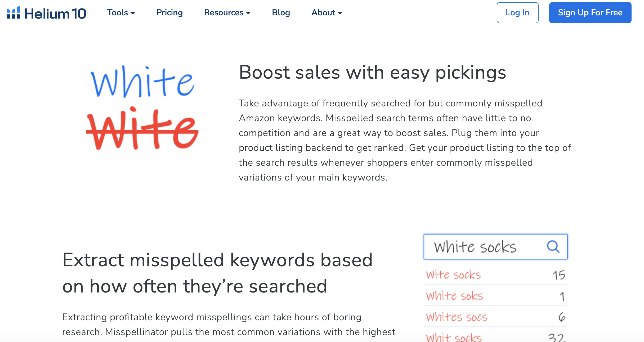Expand the Resources dropdown

pyautogui.click(x=227, y=12)
